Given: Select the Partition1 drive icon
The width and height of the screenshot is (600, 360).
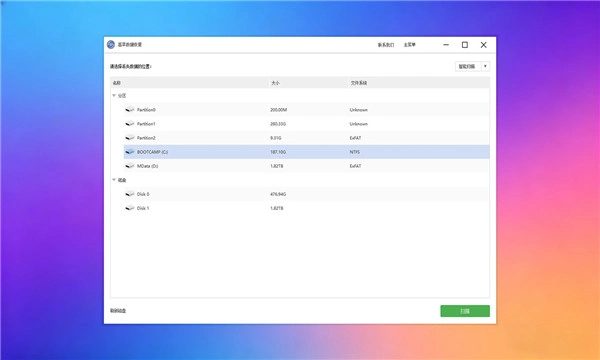Looking at the screenshot, I should point(130,124).
